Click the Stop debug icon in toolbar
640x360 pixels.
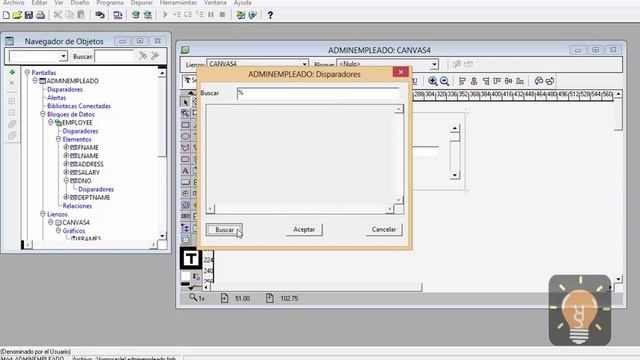click(222, 15)
